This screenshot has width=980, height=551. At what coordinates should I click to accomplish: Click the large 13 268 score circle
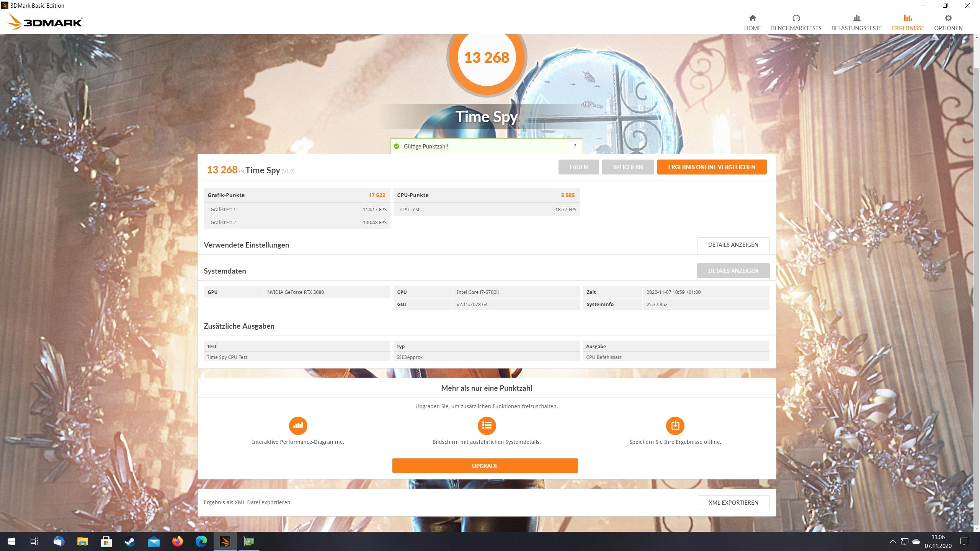coord(487,58)
